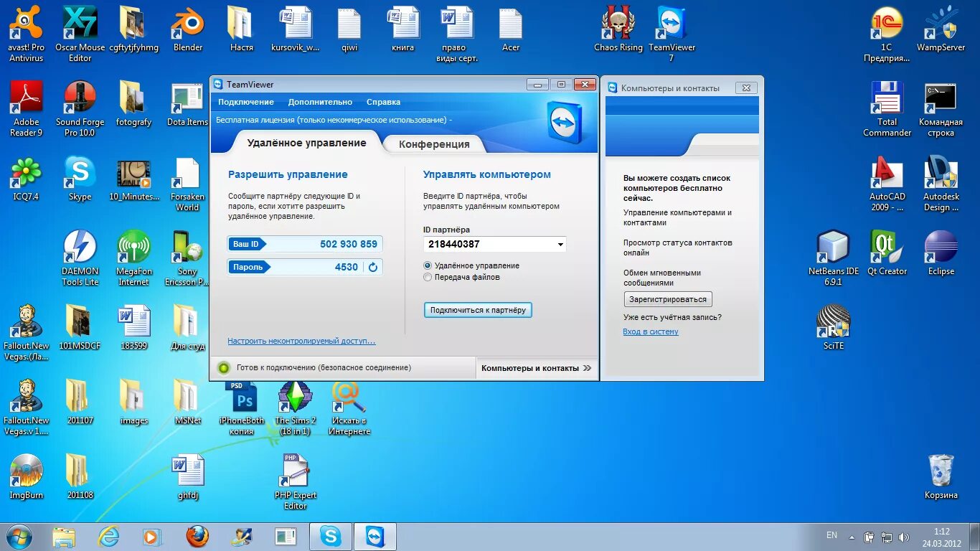This screenshot has width=980, height=551.
Task: Open the Настя folder on desktop
Action: pos(241,29)
